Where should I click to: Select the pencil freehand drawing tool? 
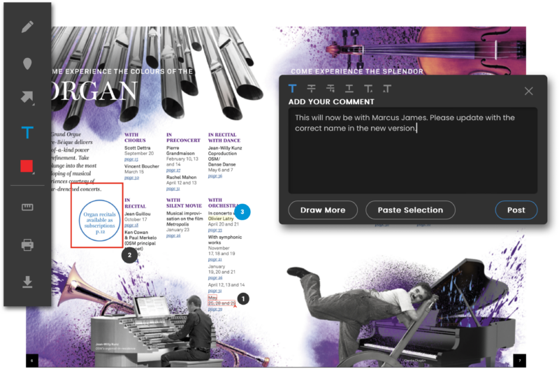point(27,27)
